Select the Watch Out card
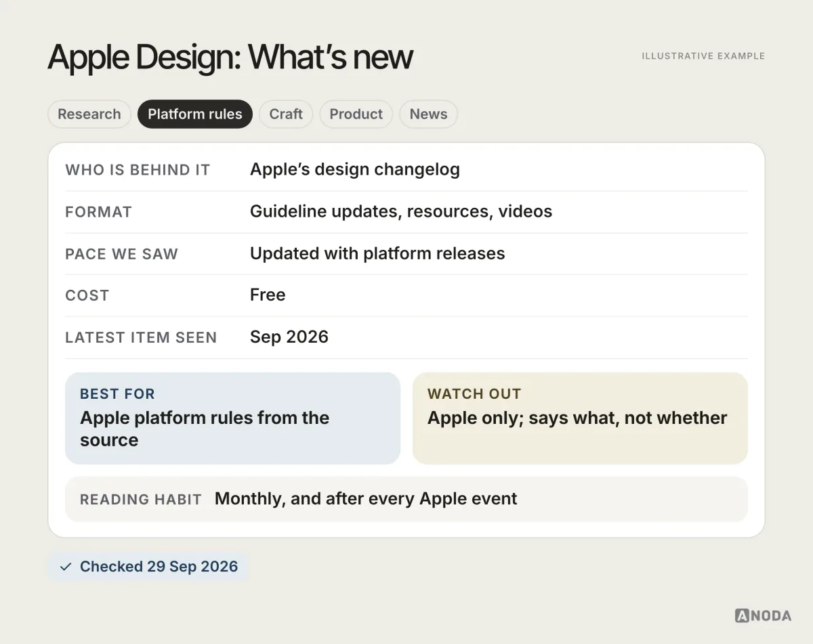The image size is (813, 644). click(x=580, y=418)
